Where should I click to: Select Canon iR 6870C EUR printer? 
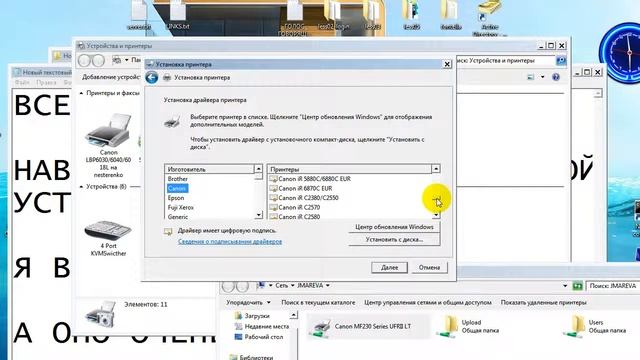(x=301, y=188)
